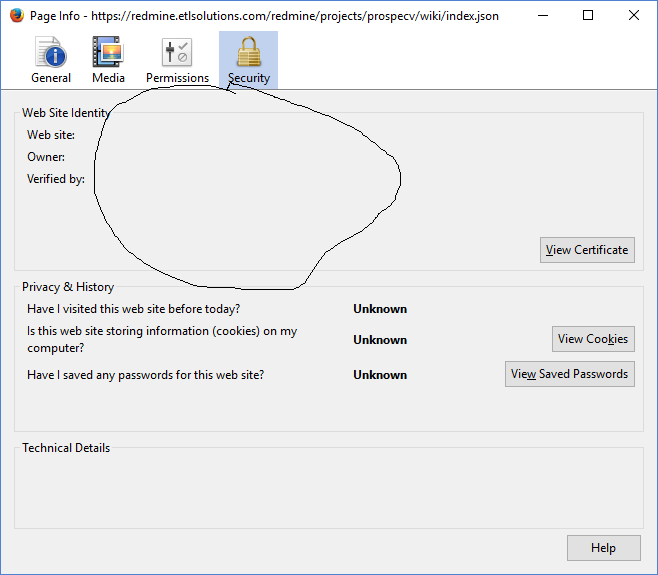Click the "Owner:" label

[x=46, y=157]
